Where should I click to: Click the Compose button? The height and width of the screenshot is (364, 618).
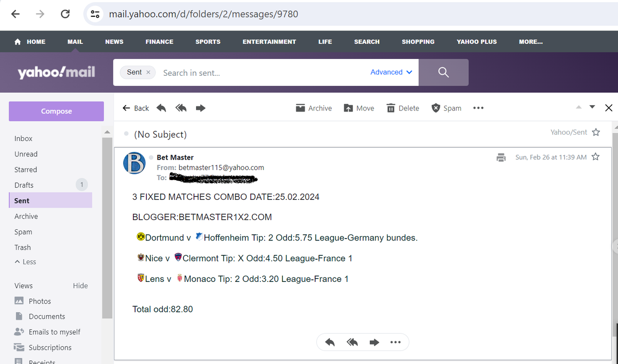[x=56, y=111]
